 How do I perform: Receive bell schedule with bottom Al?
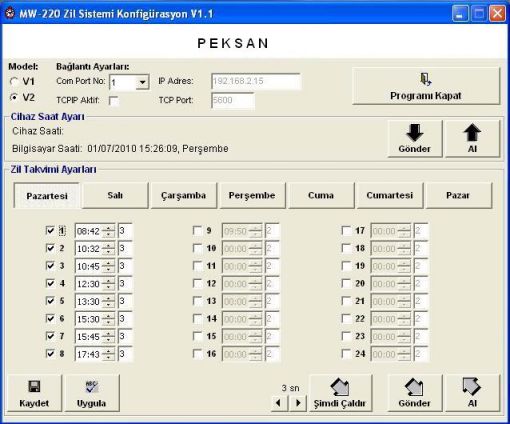click(x=472, y=393)
